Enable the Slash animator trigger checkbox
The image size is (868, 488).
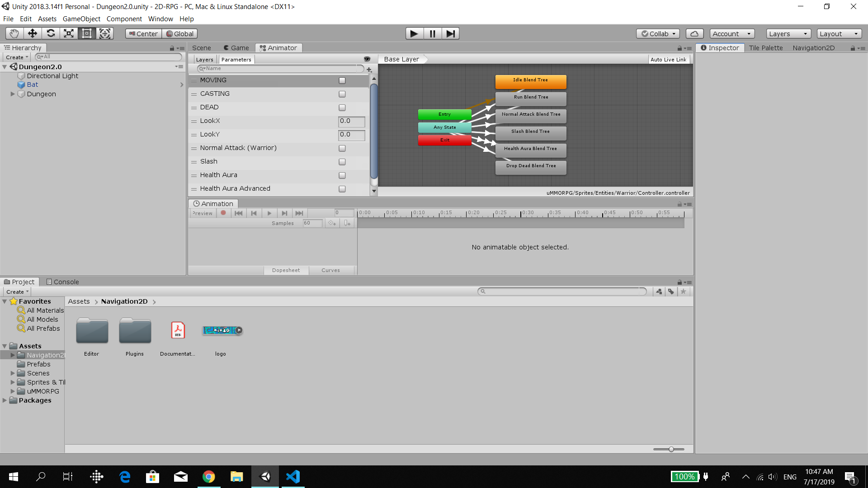342,162
